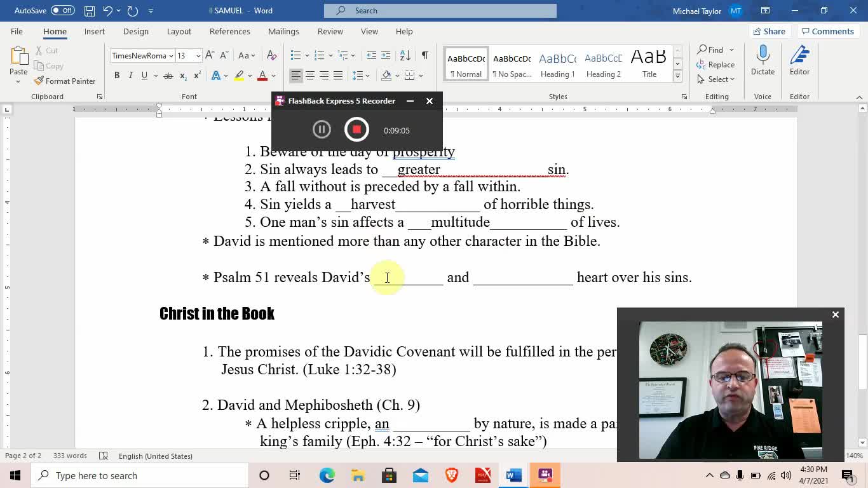This screenshot has width=868, height=488.
Task: Increase font size with Grow Font
Action: pos(210,55)
